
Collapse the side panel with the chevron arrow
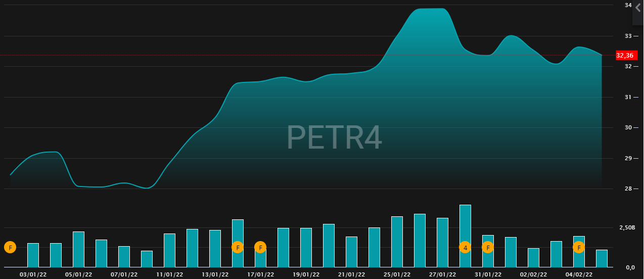coord(638,8)
